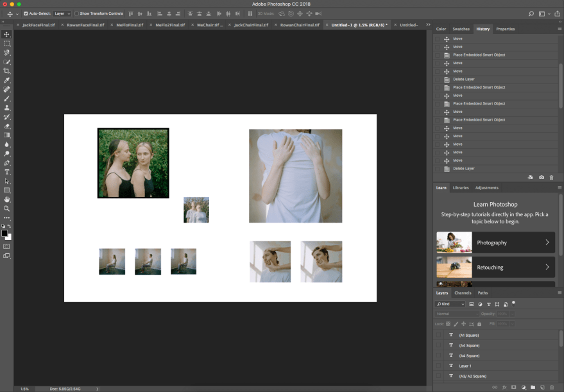564x392 pixels.
Task: Click the foreground color swatch
Action: tap(4, 233)
